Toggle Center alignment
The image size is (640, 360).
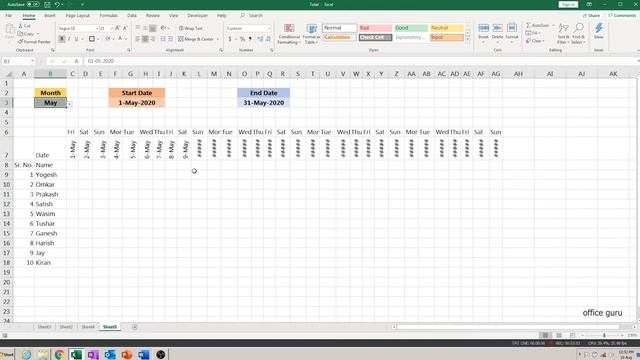pos(145,39)
